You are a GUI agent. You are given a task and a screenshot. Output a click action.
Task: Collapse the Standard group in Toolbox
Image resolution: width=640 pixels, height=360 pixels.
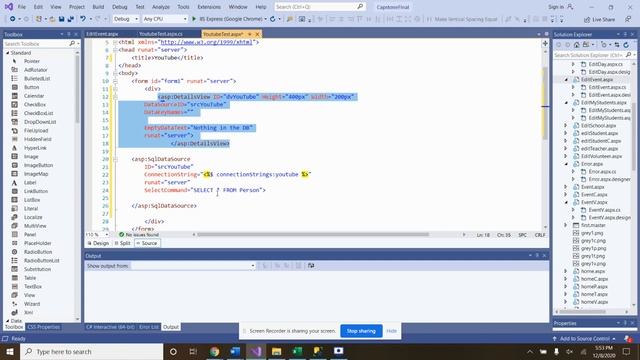(x=8, y=53)
